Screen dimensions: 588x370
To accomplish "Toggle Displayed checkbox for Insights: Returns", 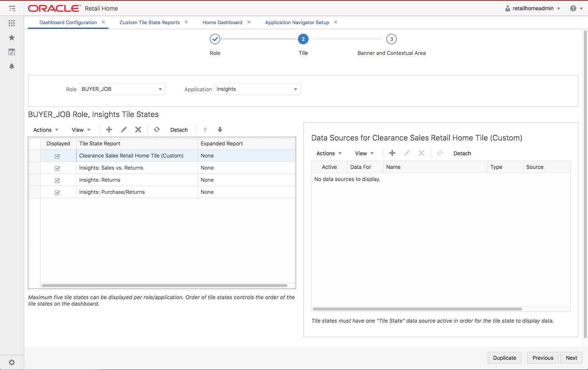I will (x=58, y=180).
